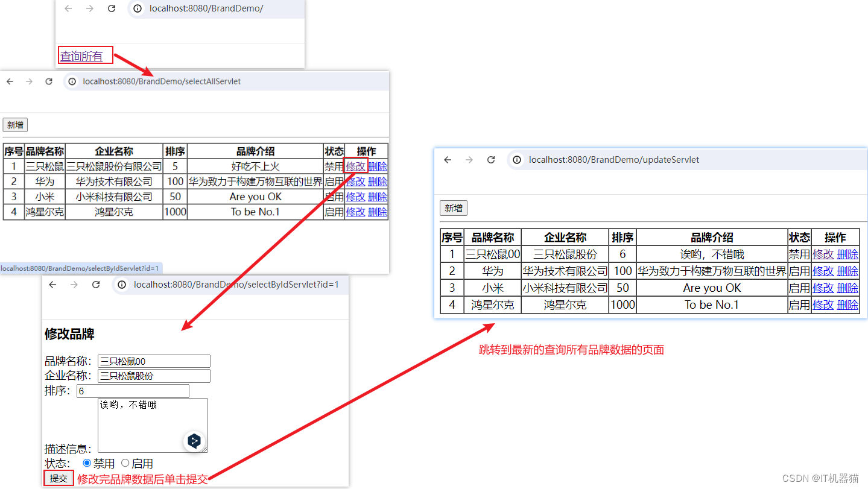Click Are you OK cell in updateServlet table
Screen dimensions: 868x489
[712, 288]
